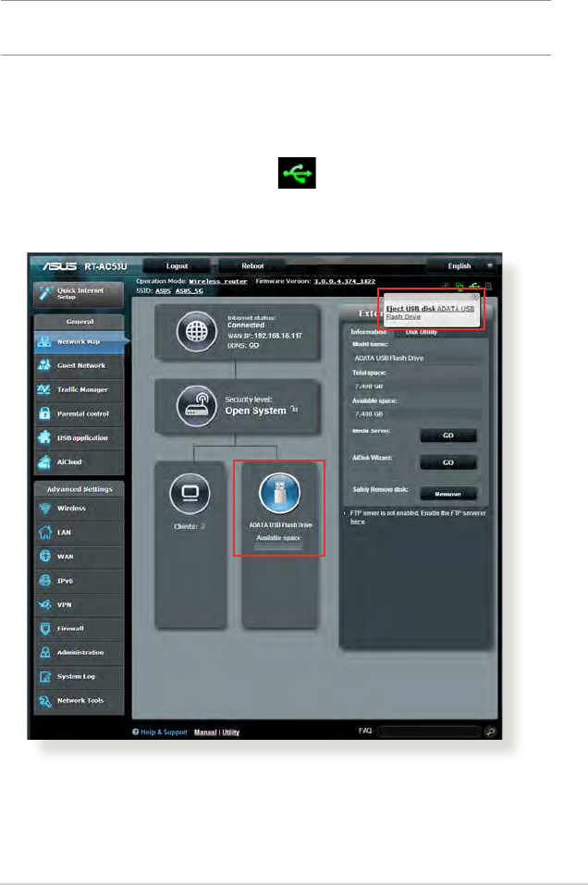The image size is (588, 885).
Task: Open Administration user icon
Action: [44, 652]
